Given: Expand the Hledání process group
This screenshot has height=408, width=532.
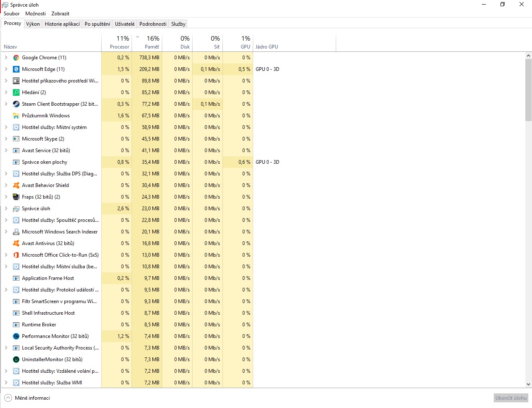Looking at the screenshot, I should click(6, 92).
